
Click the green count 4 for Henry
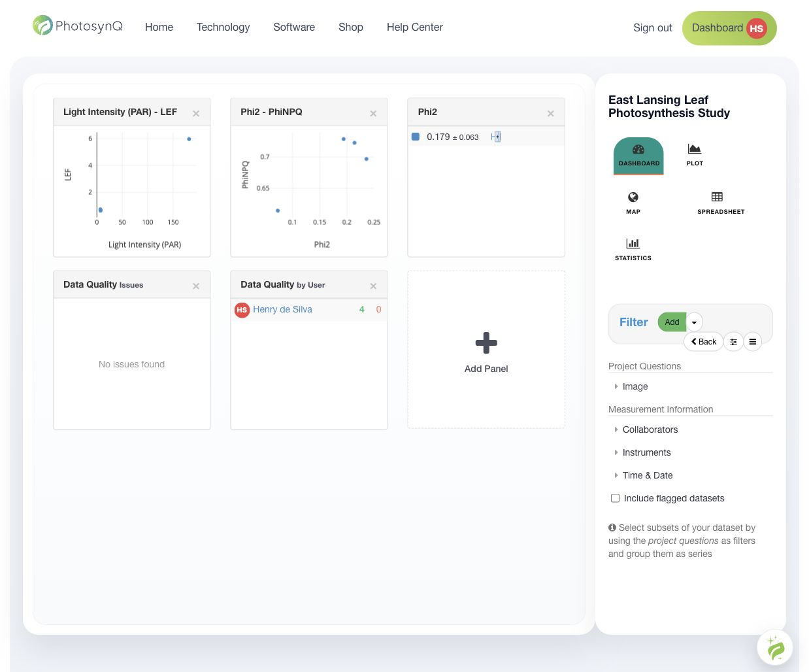(362, 310)
